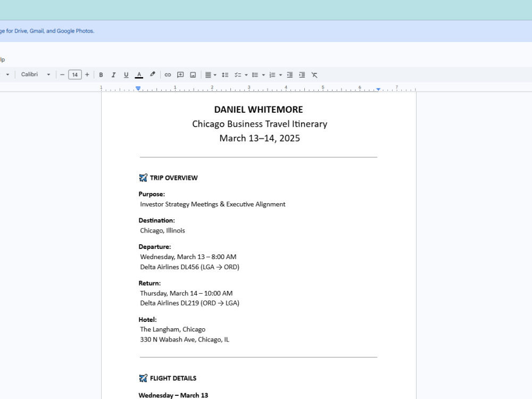
Task: Click the Chicago Business Travel Itinerary subtitle
Action: (x=260, y=124)
